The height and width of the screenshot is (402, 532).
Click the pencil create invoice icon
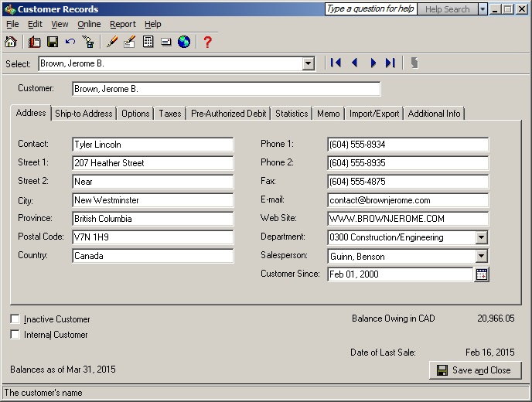click(x=112, y=42)
